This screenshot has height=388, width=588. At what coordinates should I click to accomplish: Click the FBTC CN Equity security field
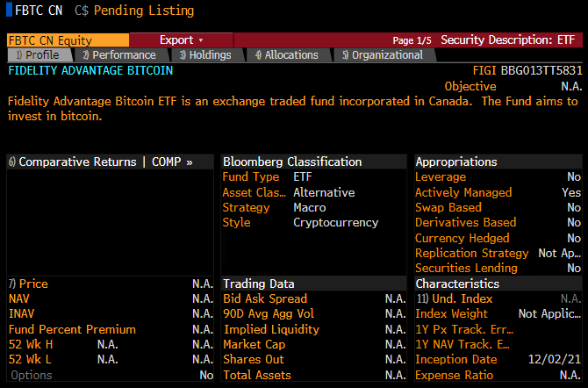(68, 40)
